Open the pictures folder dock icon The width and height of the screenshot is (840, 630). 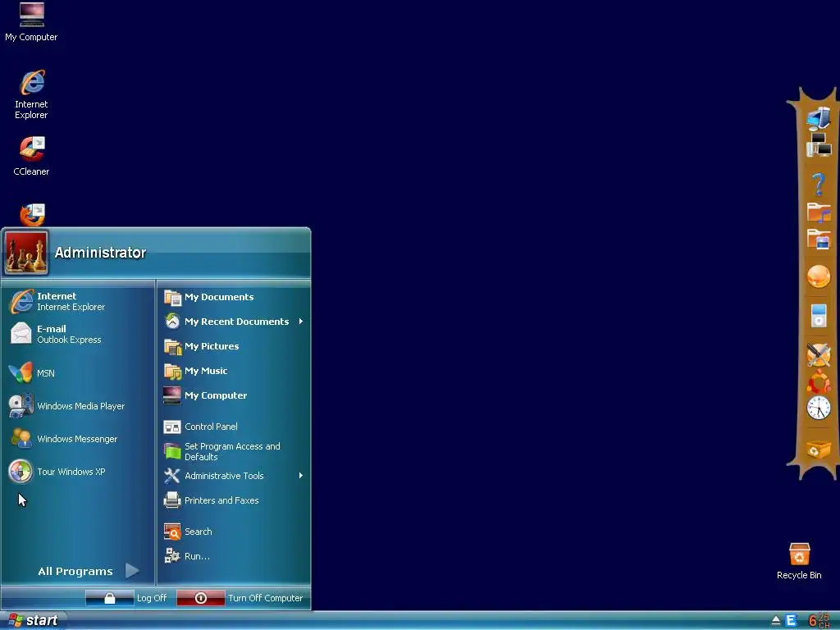pos(819,239)
